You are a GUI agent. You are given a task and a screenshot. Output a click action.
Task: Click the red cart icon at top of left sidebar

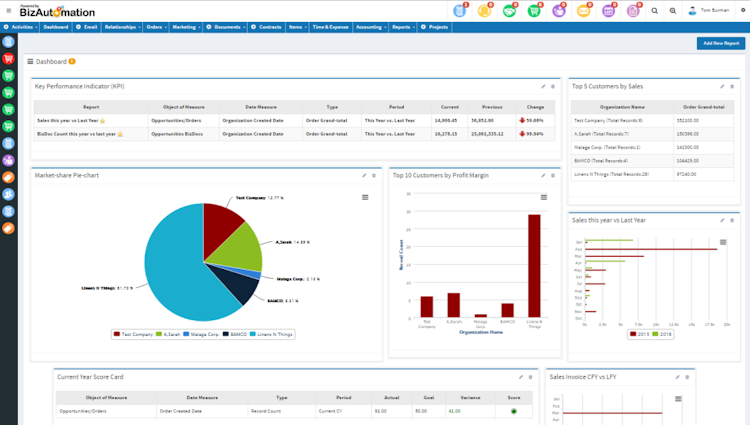(9, 59)
